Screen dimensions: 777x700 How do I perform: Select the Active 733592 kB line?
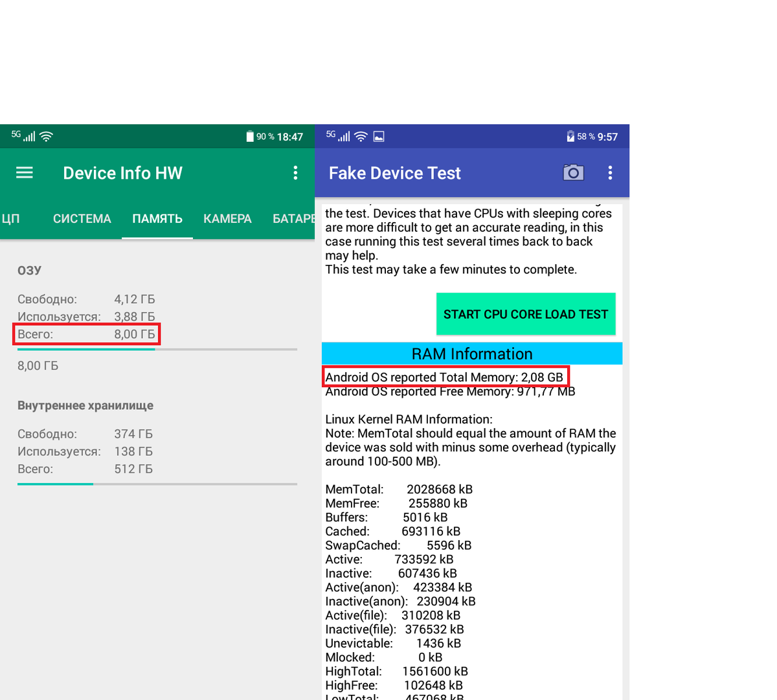tap(389, 559)
